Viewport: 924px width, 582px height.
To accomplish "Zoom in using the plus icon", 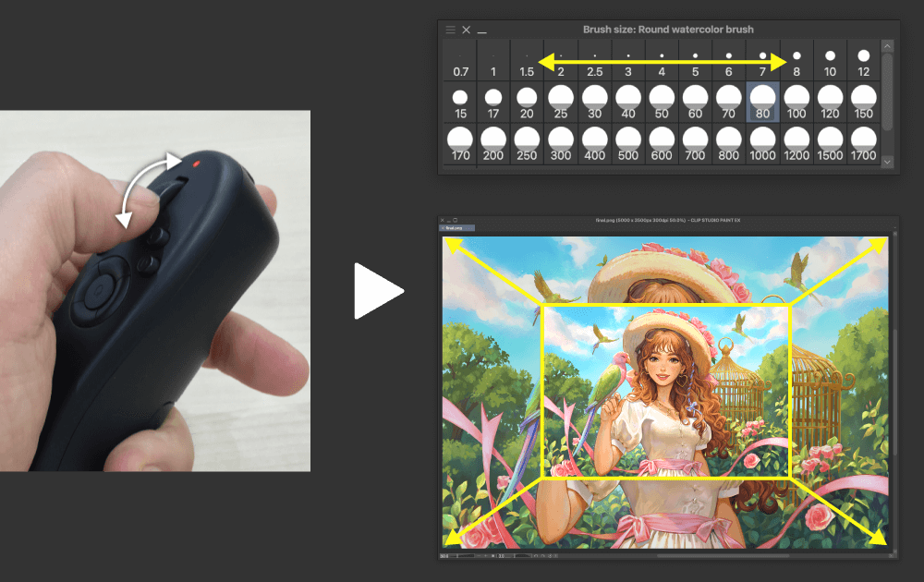I will 485,557.
